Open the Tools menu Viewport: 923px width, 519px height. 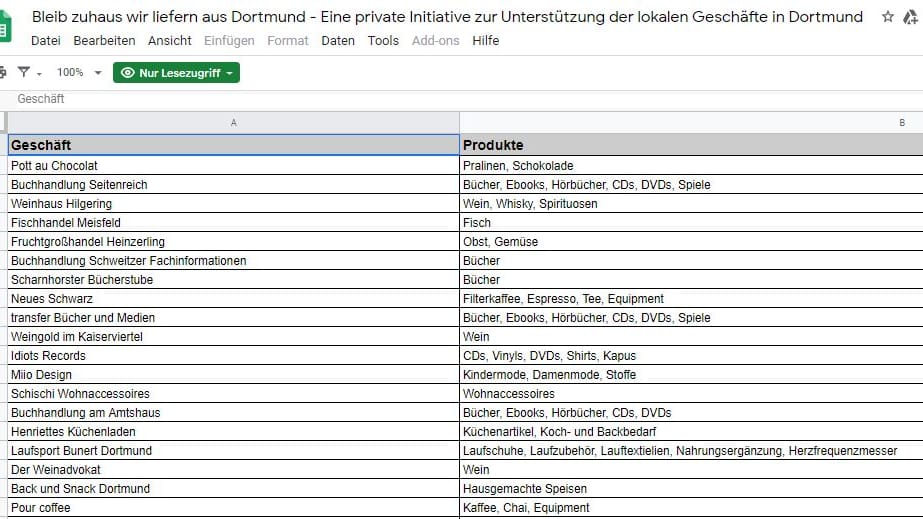383,41
